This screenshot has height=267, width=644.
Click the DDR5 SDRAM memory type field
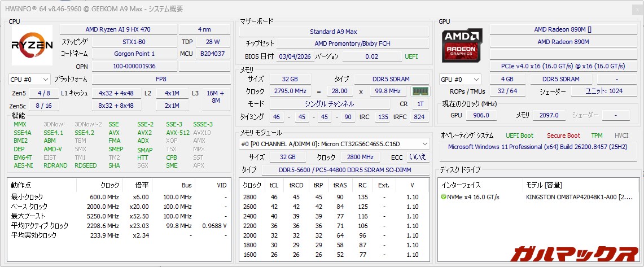coord(391,79)
